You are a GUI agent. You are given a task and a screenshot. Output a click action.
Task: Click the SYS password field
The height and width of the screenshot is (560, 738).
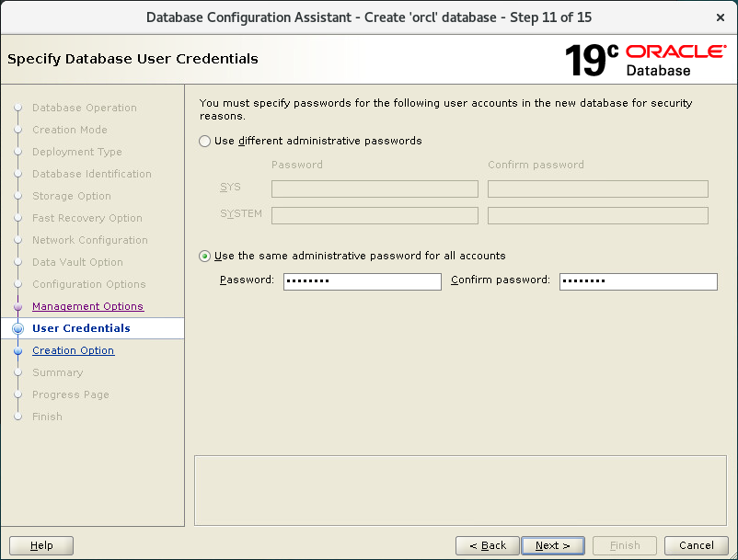375,189
